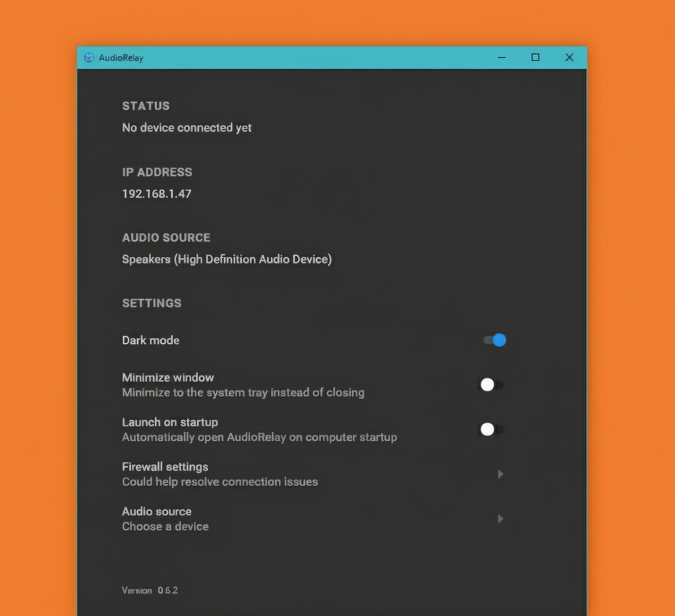This screenshot has width=675, height=616.
Task: Click the AudioRelay title text in title bar
Action: point(121,58)
